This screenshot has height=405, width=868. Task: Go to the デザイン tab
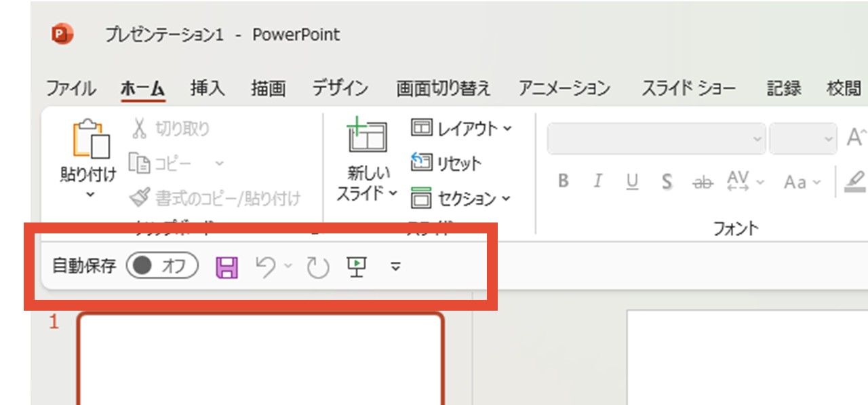[340, 88]
